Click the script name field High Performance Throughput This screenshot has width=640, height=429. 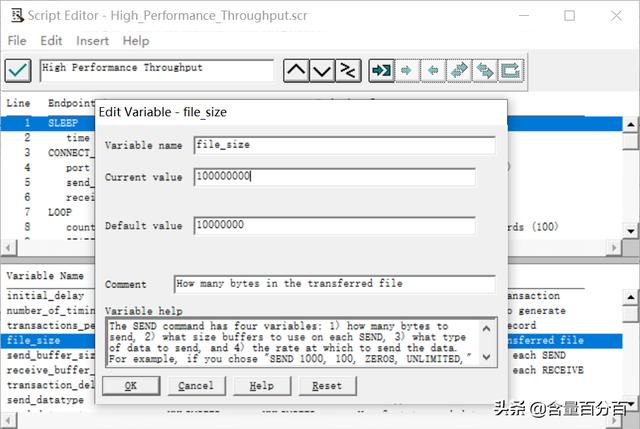(x=157, y=70)
